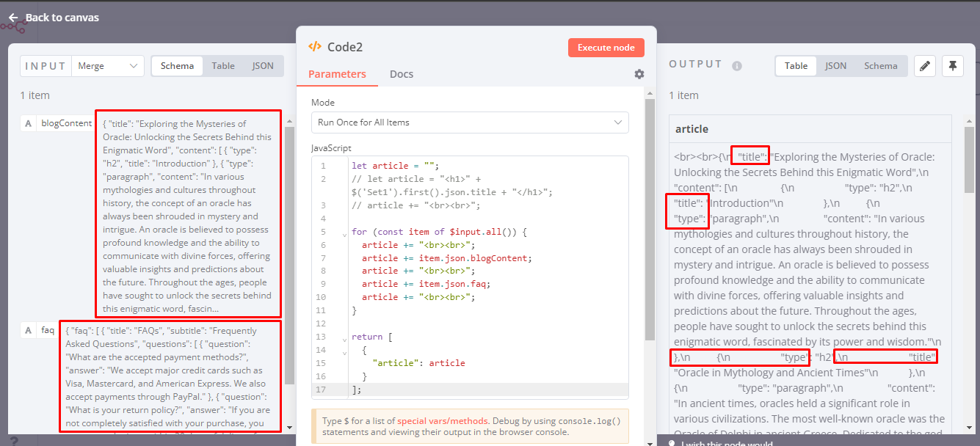This screenshot has width=980, height=446.
Task: Select output JSON view
Action: point(835,66)
